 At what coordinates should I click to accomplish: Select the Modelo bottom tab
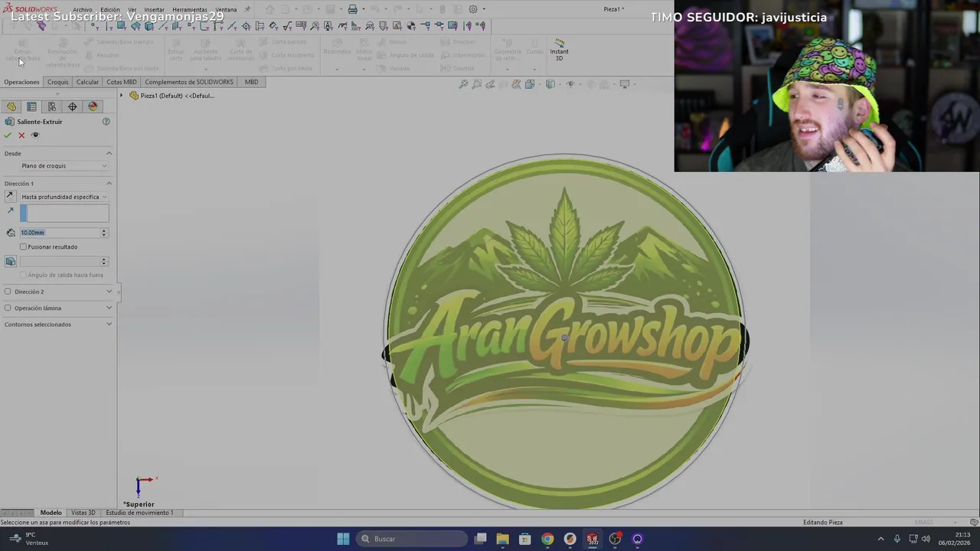[x=51, y=513]
